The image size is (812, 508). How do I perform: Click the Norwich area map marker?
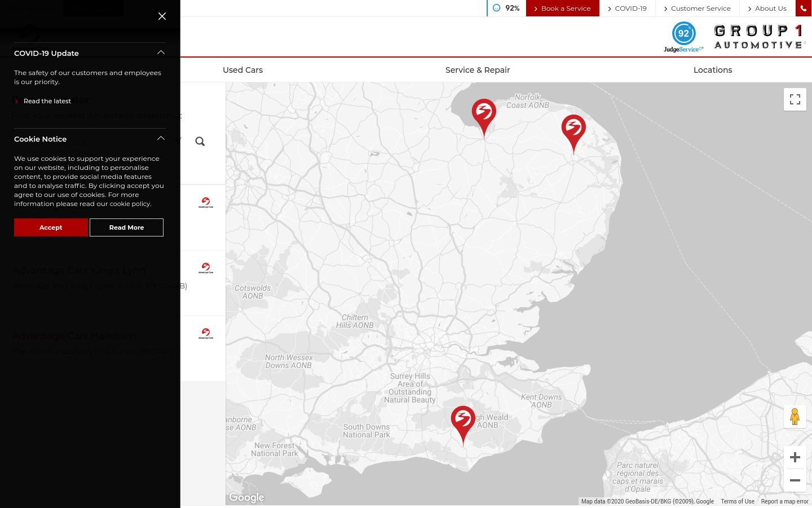pyautogui.click(x=573, y=134)
